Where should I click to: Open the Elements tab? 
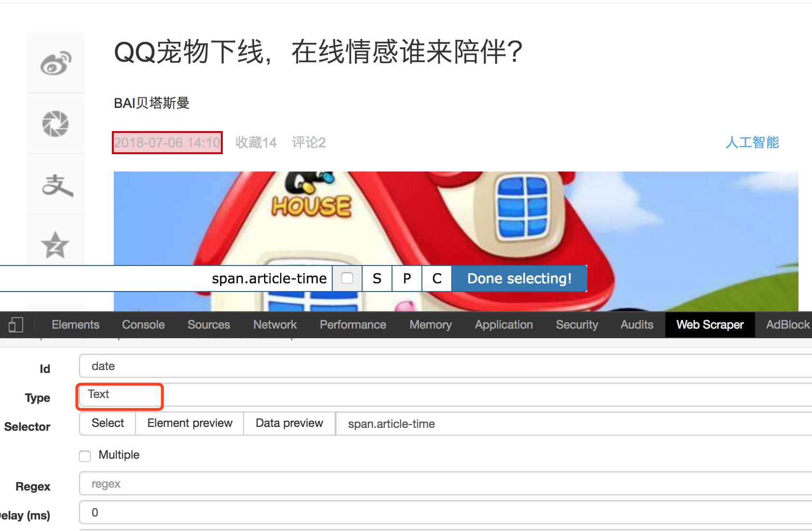[x=76, y=325]
